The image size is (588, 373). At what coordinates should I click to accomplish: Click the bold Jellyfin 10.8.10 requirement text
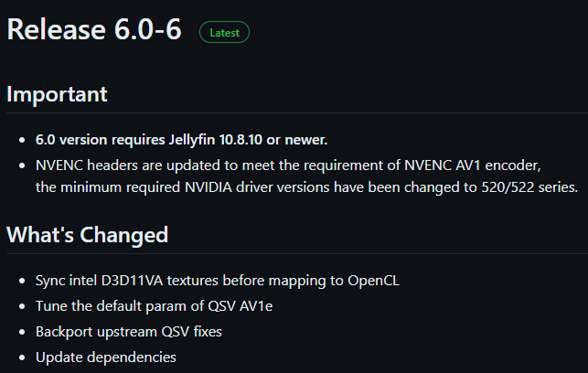pyautogui.click(x=181, y=140)
